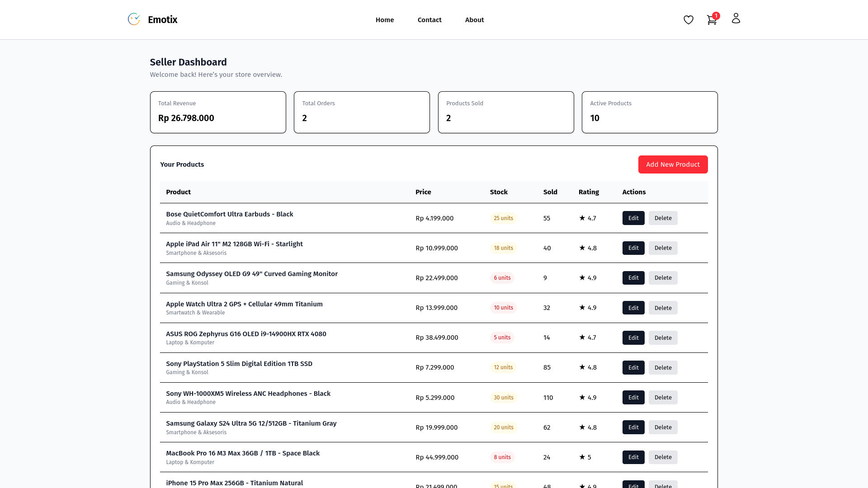
Task: Delete the MacBook Pro 16 M3 Max product
Action: 663,457
